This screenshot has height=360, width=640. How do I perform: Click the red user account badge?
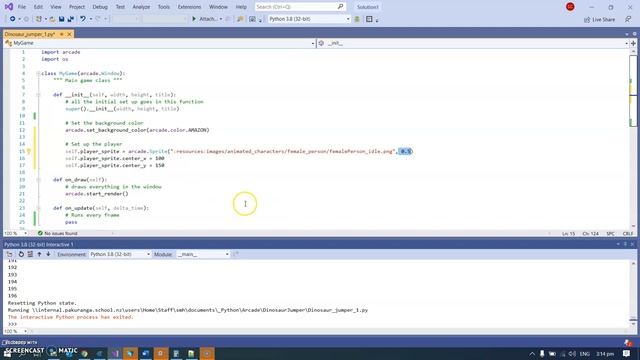(x=570, y=7)
